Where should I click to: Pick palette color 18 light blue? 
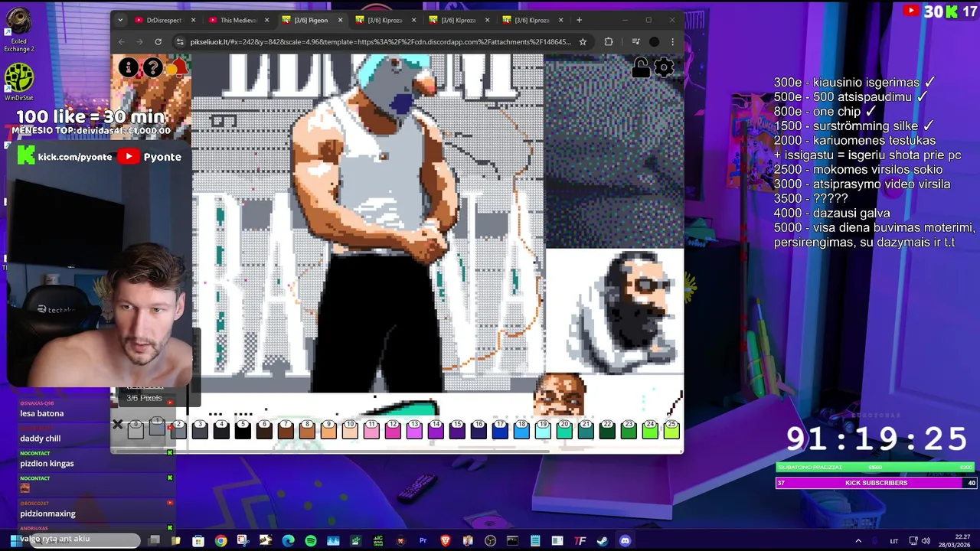521,430
